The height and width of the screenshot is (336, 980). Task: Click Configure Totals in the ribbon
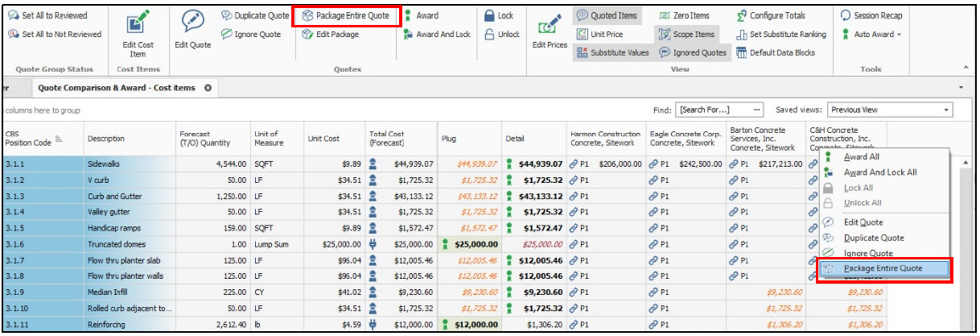[772, 15]
